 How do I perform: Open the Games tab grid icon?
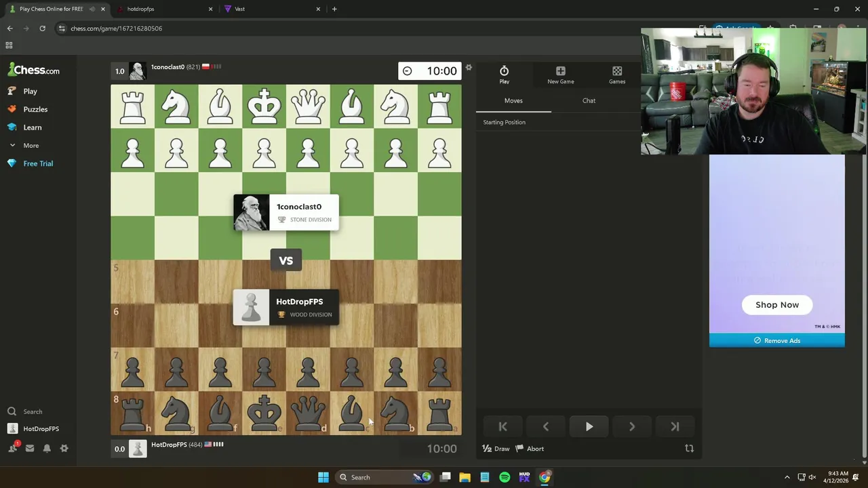[617, 75]
